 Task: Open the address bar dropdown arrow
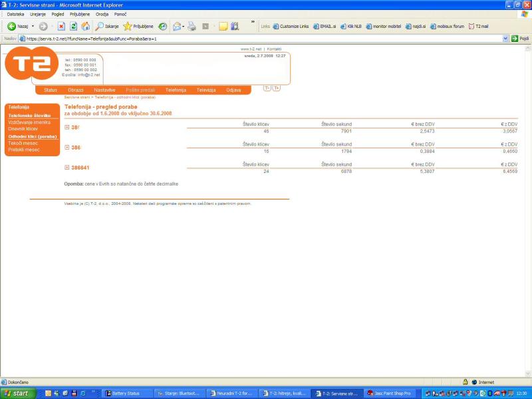tap(505, 39)
